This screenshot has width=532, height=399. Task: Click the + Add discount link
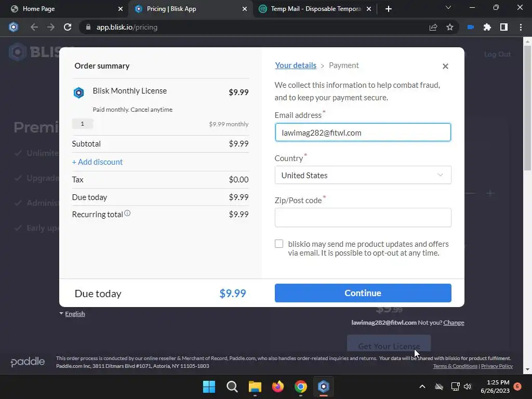97,162
